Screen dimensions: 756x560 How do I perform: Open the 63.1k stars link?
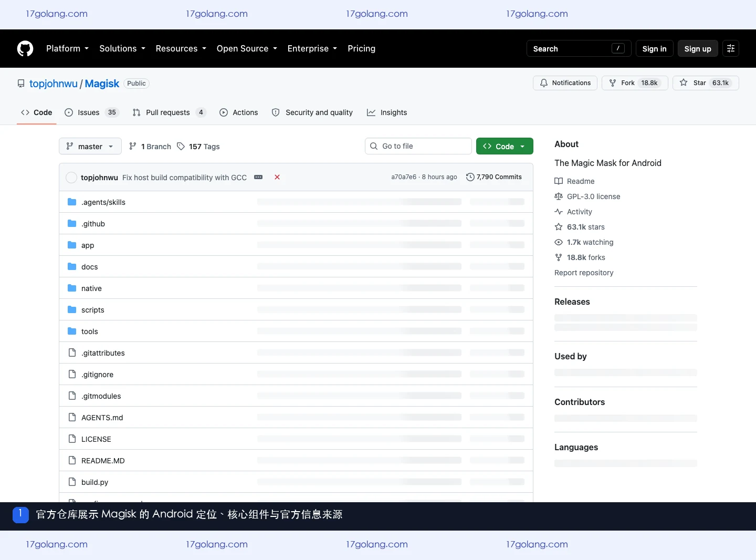[x=580, y=227]
